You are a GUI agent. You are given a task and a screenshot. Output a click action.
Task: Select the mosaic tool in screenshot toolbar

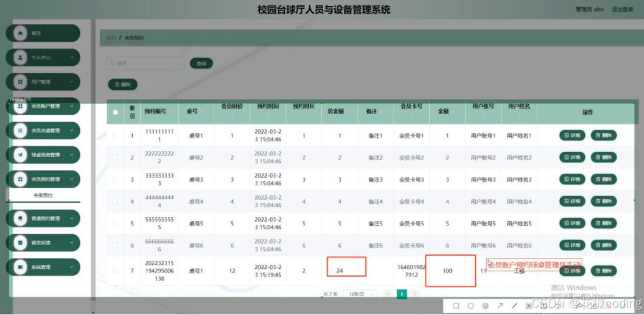[x=529, y=306]
